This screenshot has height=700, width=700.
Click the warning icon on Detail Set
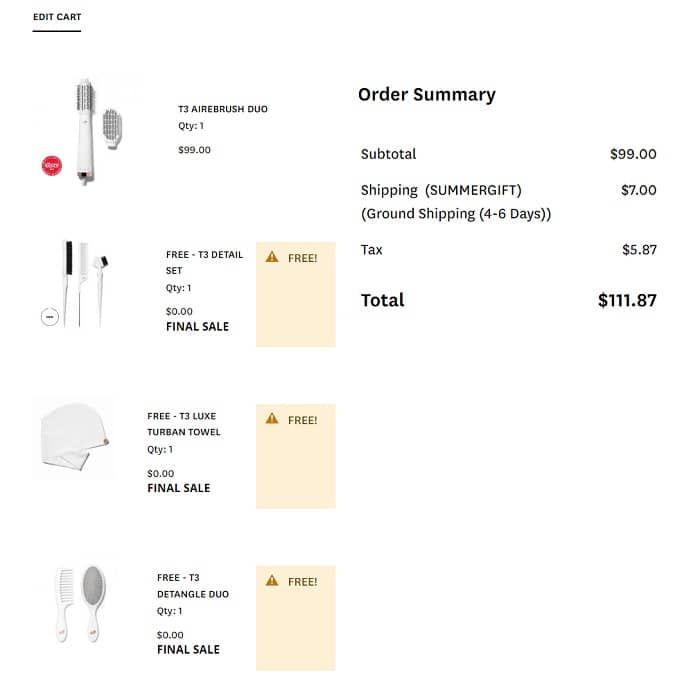(x=272, y=257)
